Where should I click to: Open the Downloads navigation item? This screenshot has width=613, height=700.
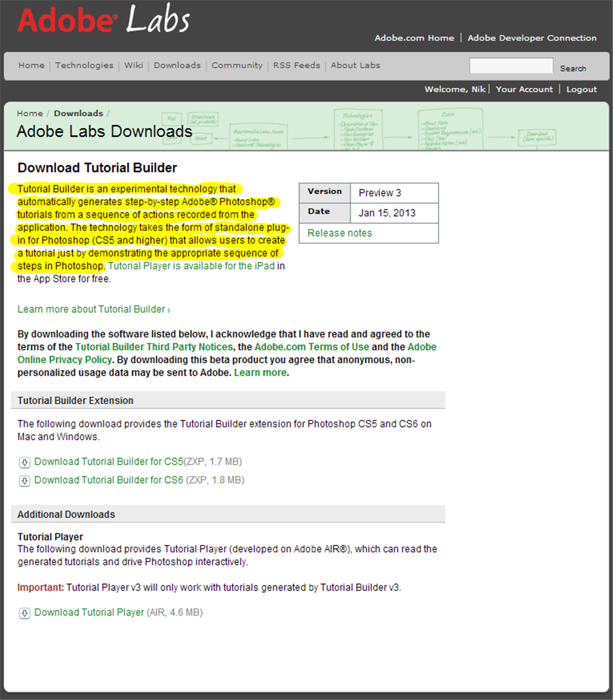click(x=177, y=65)
